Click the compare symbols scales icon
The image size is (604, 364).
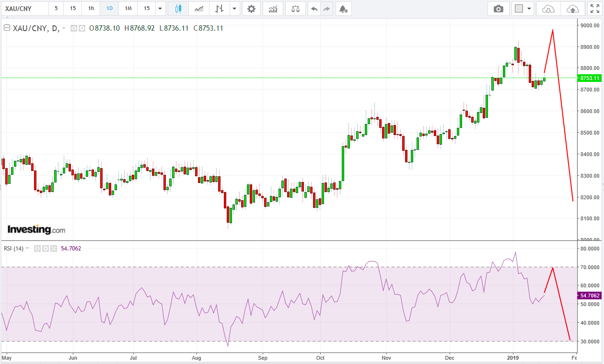(x=295, y=9)
